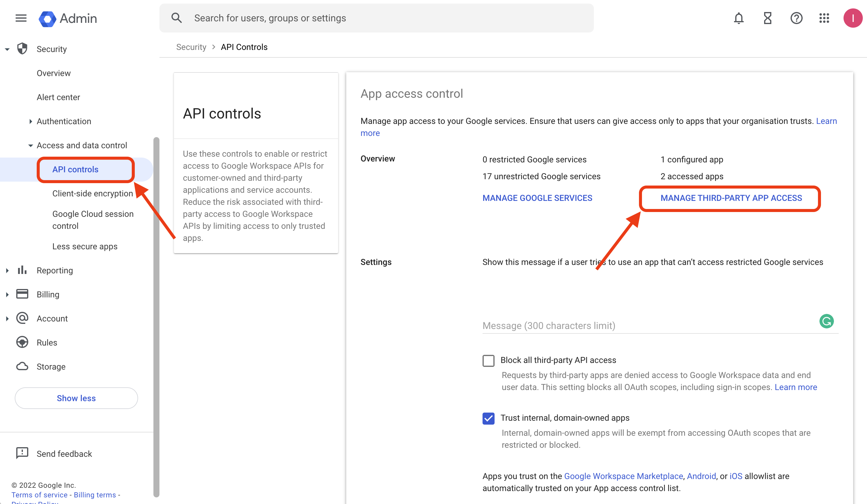
Task: Open Terms of service link
Action: click(40, 495)
